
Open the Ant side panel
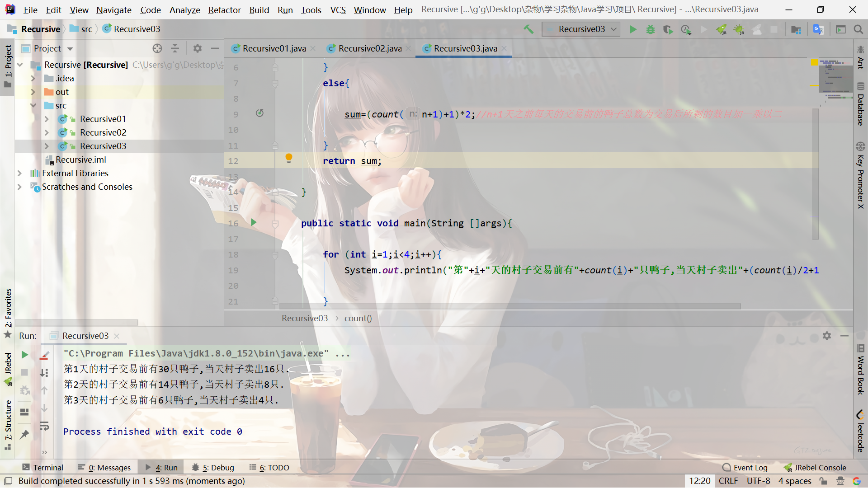[860, 57]
